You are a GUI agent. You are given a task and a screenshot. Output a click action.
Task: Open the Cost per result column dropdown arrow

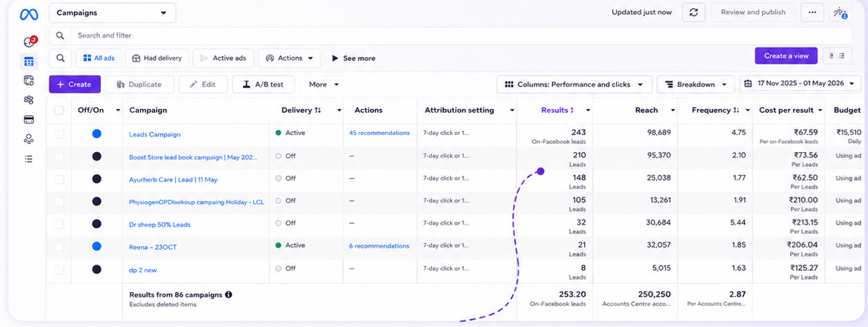point(820,110)
